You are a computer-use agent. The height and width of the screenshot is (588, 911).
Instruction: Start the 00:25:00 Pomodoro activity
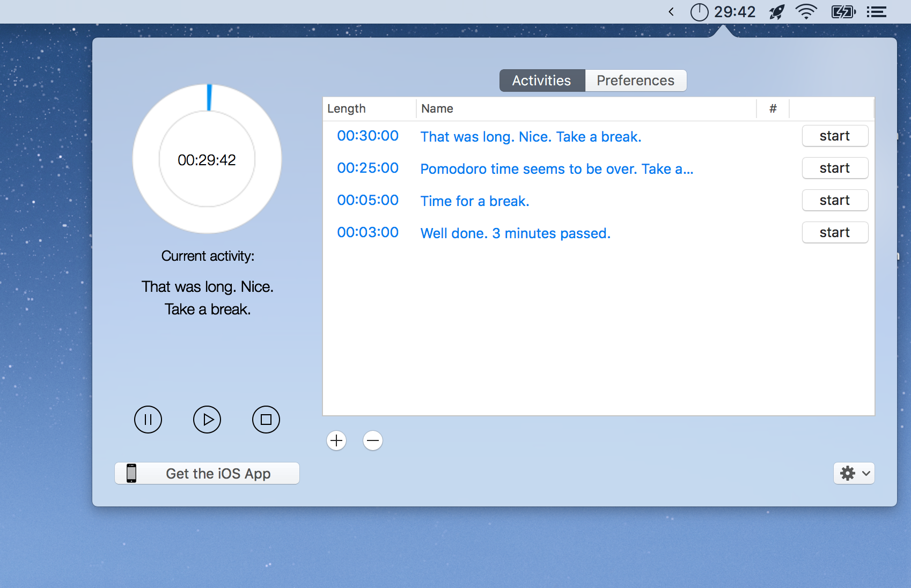pyautogui.click(x=835, y=168)
